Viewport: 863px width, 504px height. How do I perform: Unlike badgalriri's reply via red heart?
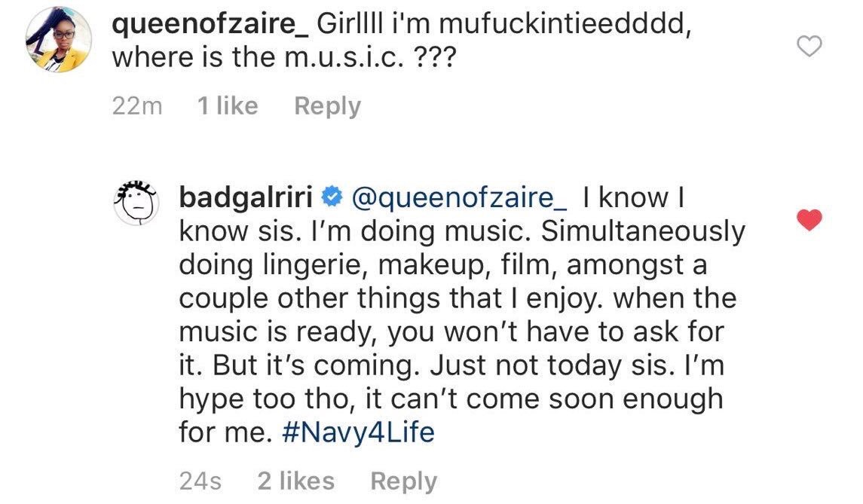coord(809,220)
